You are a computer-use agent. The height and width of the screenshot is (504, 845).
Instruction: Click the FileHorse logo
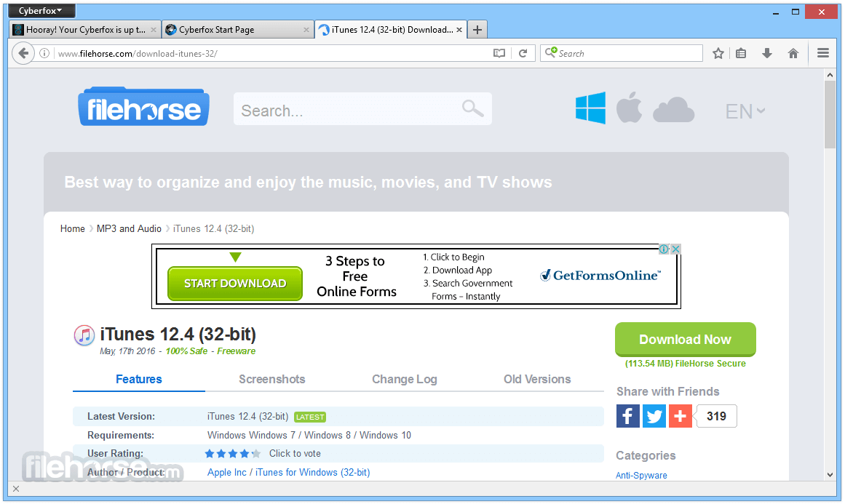[x=143, y=107]
